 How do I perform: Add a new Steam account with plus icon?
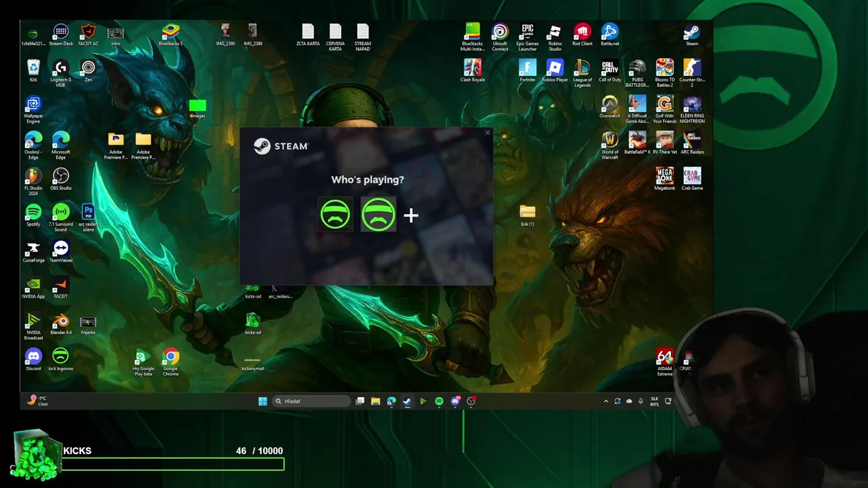pyautogui.click(x=411, y=216)
